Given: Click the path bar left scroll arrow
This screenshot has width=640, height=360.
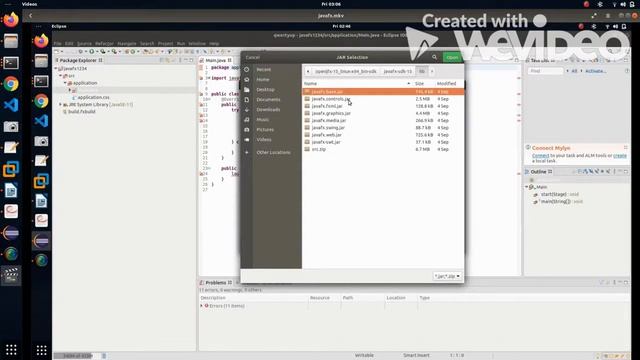Looking at the screenshot, I should (x=308, y=71).
